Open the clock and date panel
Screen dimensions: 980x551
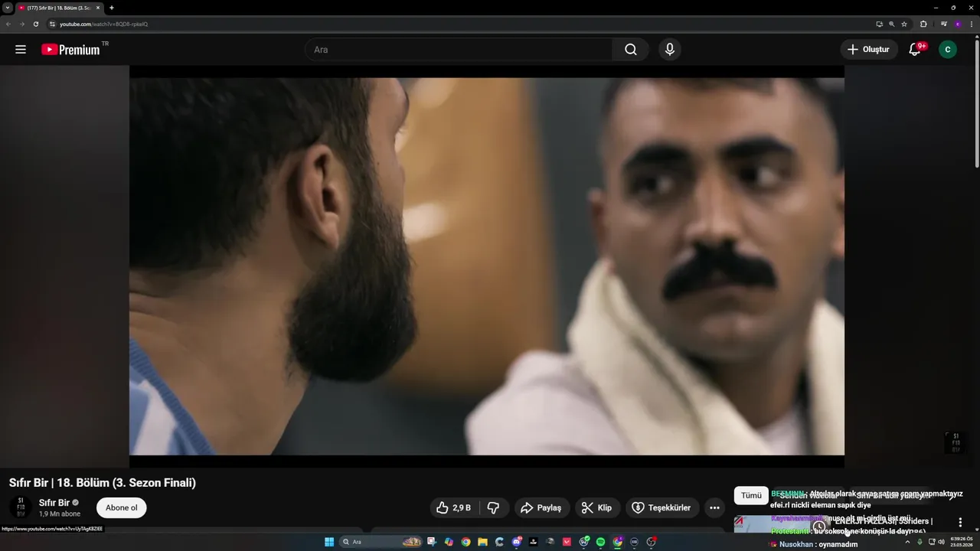pos(961,542)
